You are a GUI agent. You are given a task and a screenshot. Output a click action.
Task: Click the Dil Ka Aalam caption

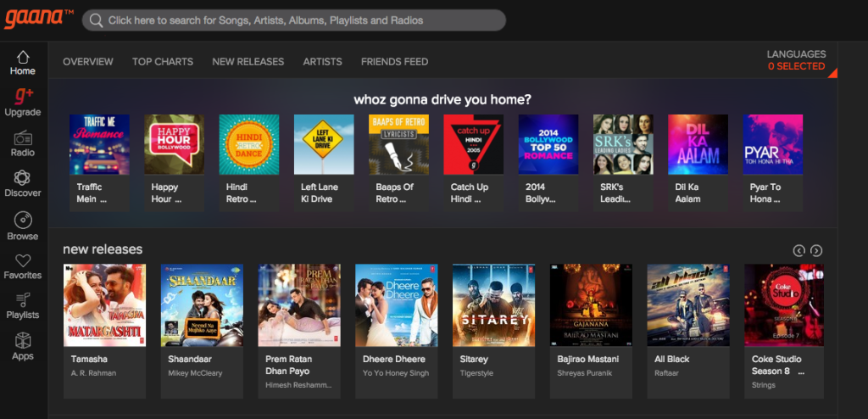click(688, 193)
